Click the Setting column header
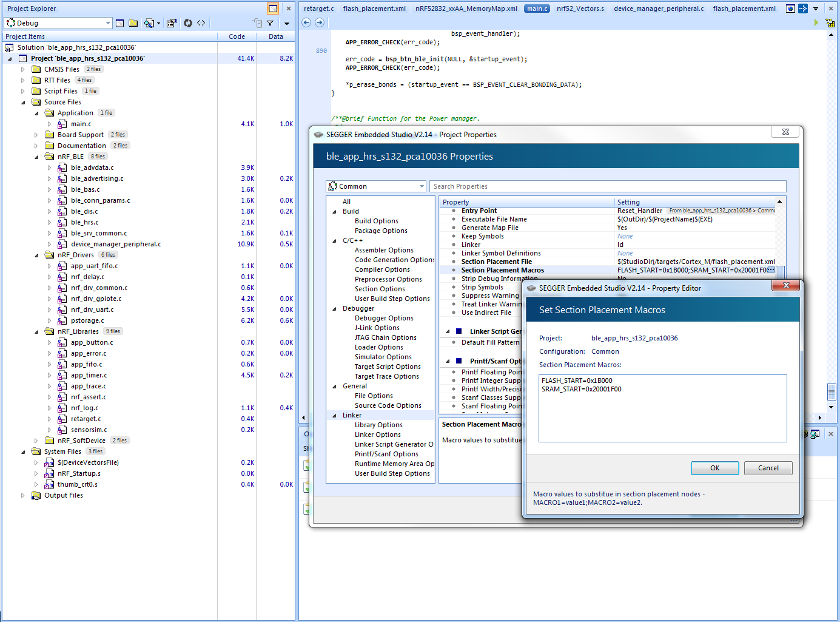The image size is (840, 622). pyautogui.click(x=695, y=202)
